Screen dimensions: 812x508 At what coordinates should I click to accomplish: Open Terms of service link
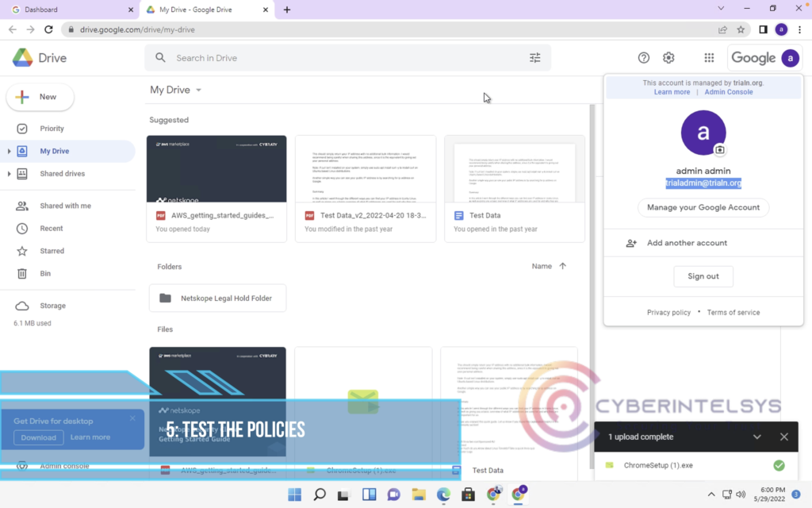click(x=733, y=313)
